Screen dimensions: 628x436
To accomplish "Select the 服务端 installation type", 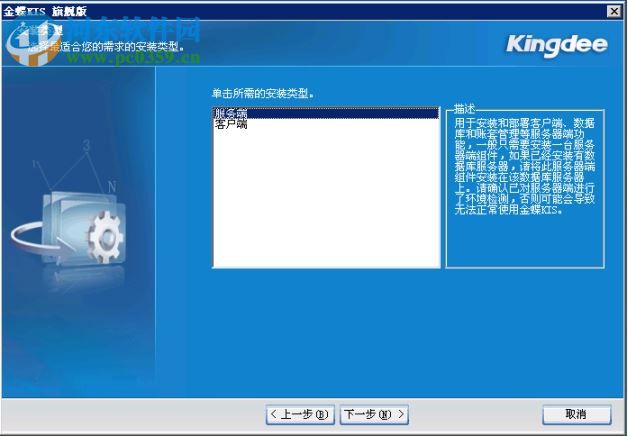I will (x=326, y=113).
